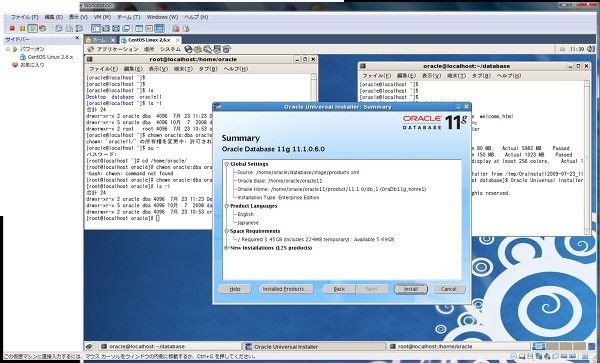600x363 pixels.
Task: Click the snapshot manager toolbar icon
Action: coord(79,28)
